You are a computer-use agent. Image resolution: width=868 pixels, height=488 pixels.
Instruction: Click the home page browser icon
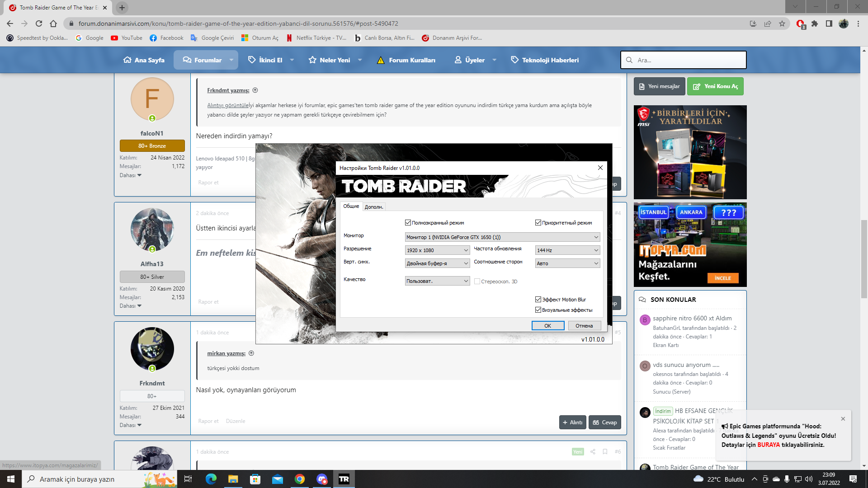pyautogui.click(x=53, y=23)
